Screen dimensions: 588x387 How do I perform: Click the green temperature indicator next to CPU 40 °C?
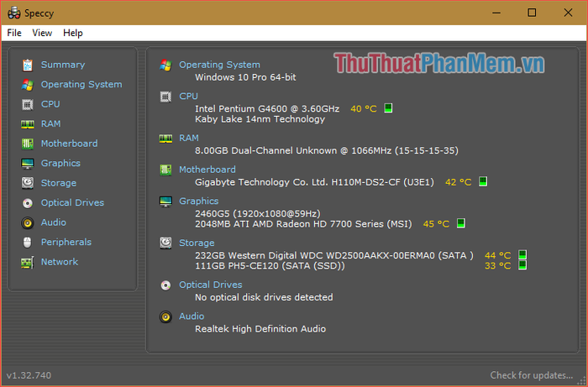388,108
